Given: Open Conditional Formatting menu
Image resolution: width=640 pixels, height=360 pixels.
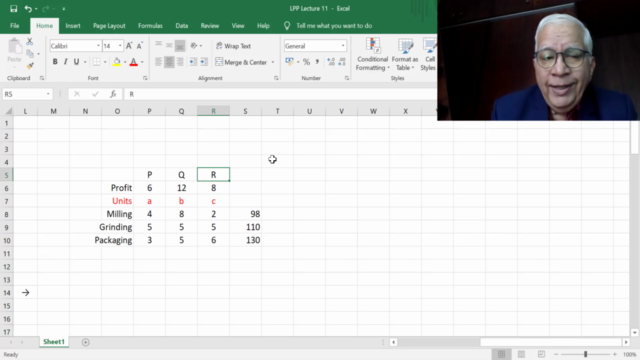Looking at the screenshot, I should point(372,54).
